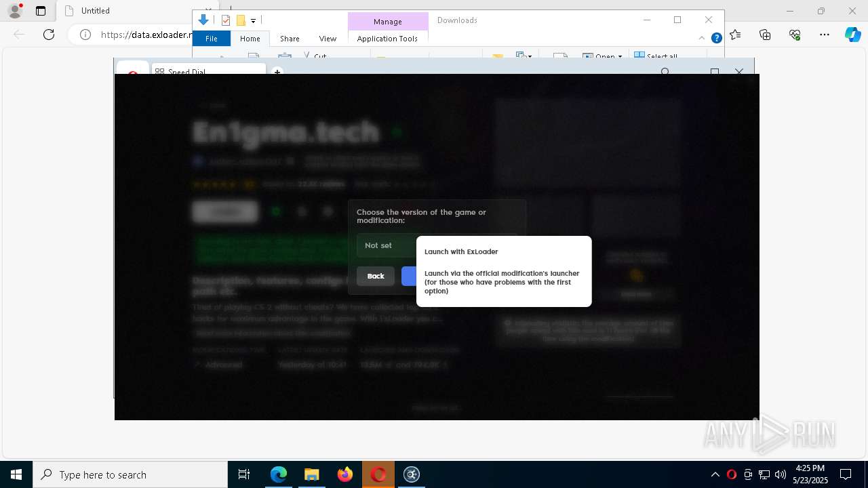This screenshot has height=488, width=868.
Task: View site information icon in Edge address bar
Action: click(85, 35)
